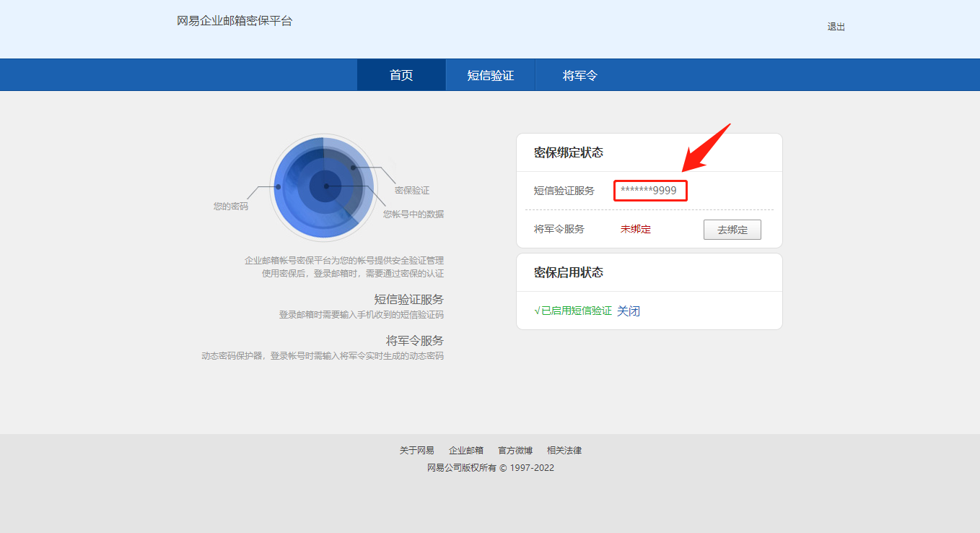Image resolution: width=980 pixels, height=533 pixels.
Task: Click the 将军令服务 label in binding panel
Action: pyautogui.click(x=559, y=229)
